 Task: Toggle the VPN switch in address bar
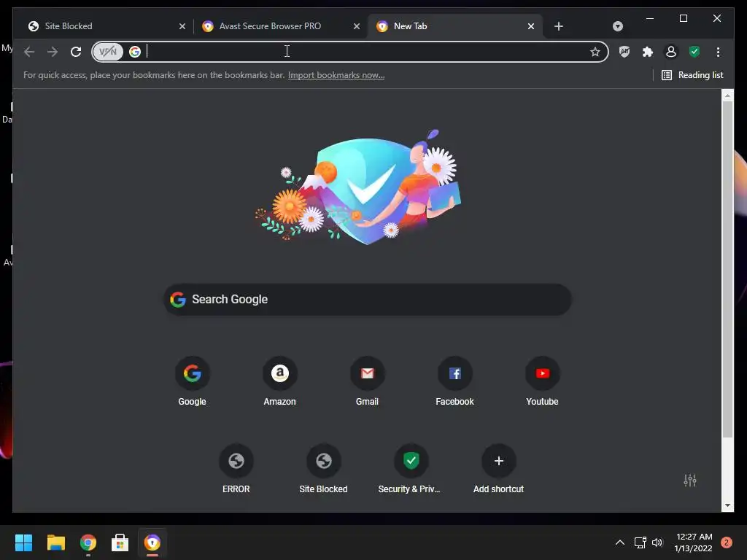point(108,52)
